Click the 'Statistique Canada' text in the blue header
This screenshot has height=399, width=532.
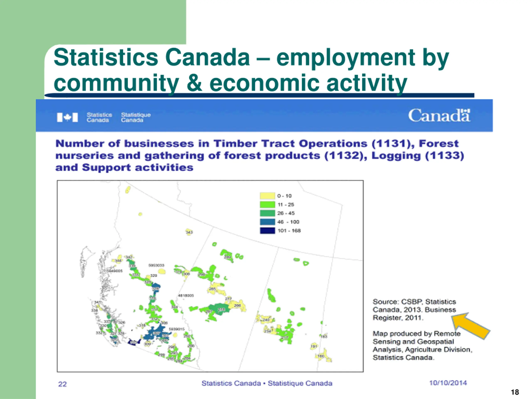(136, 117)
